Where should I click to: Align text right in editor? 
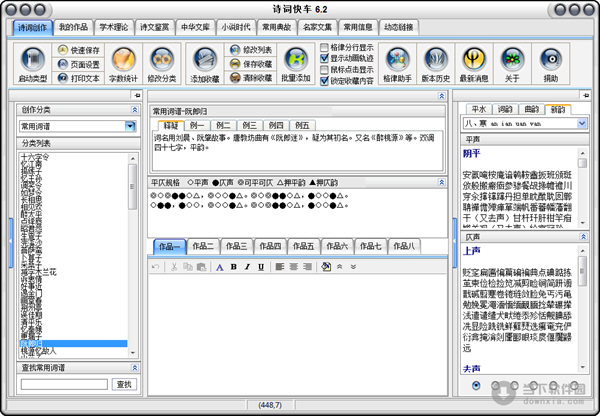(x=307, y=267)
